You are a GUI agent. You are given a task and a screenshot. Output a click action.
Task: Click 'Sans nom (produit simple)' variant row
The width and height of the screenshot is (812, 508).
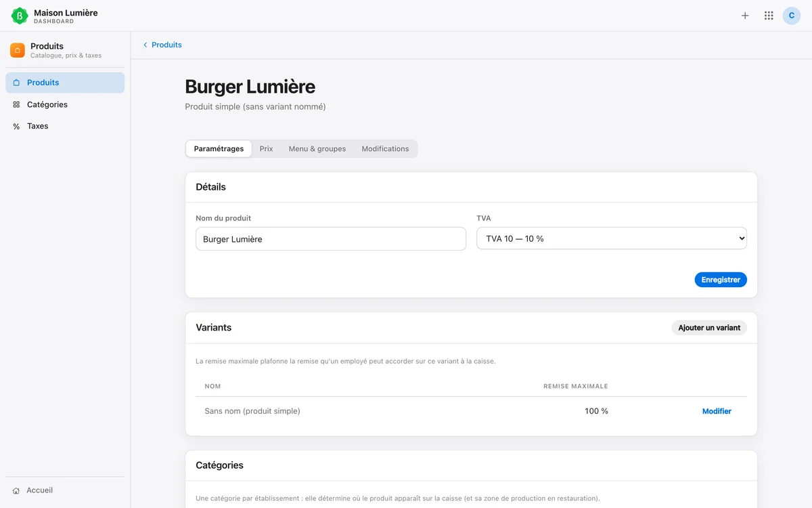471,411
